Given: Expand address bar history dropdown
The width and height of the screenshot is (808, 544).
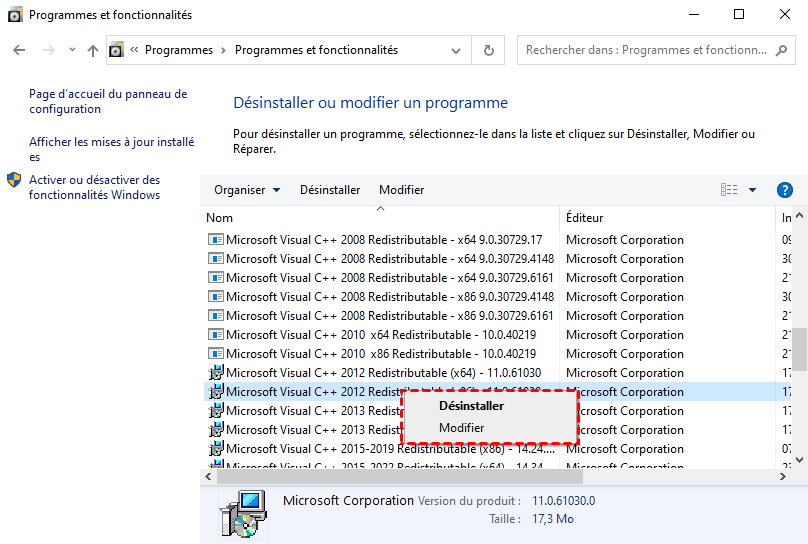Looking at the screenshot, I should point(456,50).
